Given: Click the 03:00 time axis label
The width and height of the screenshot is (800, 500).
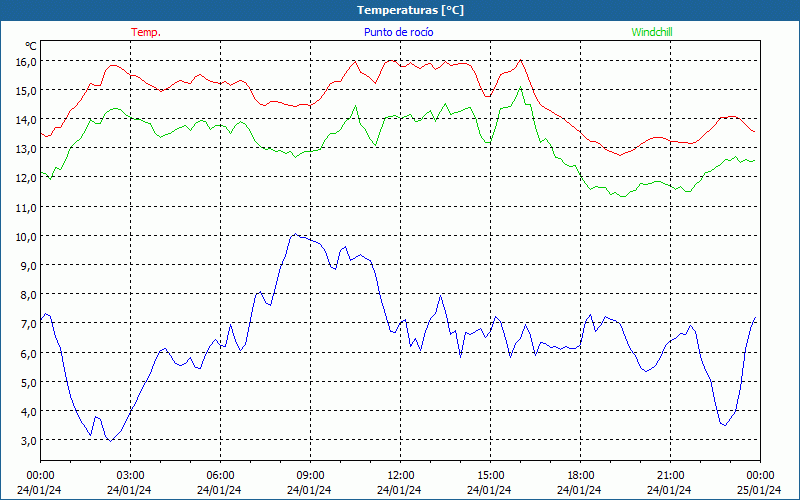Looking at the screenshot, I should (x=130, y=476).
